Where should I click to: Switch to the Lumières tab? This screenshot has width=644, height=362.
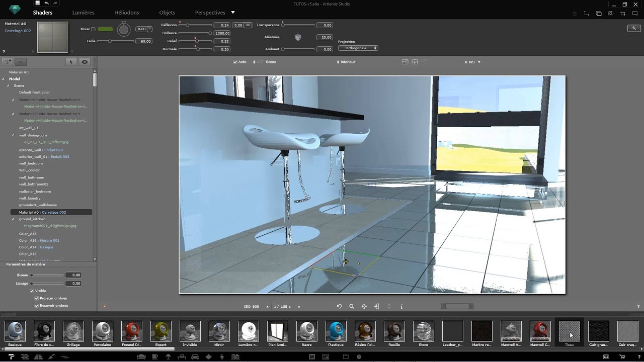[x=83, y=12]
